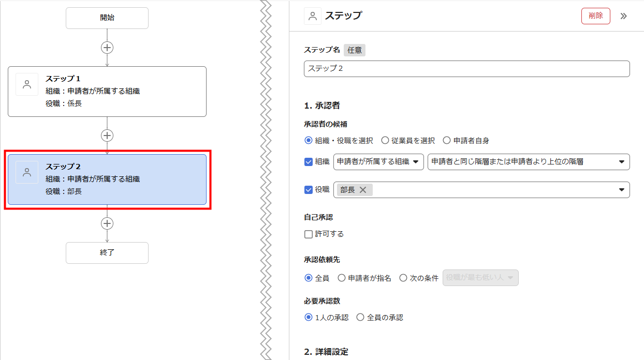This screenshot has height=360, width=644.
Task: Enable the 許可する self-approval checkbox
Action: (x=309, y=234)
